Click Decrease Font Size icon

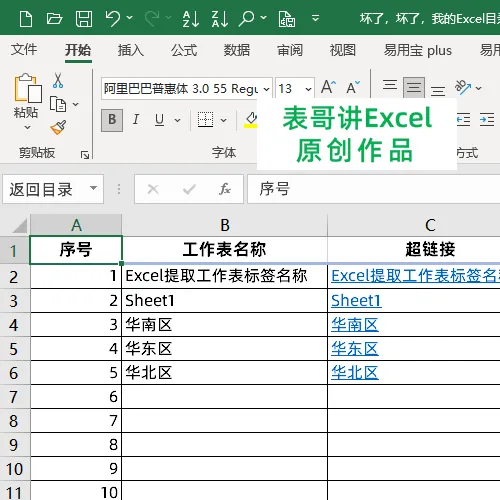pyautogui.click(x=353, y=87)
